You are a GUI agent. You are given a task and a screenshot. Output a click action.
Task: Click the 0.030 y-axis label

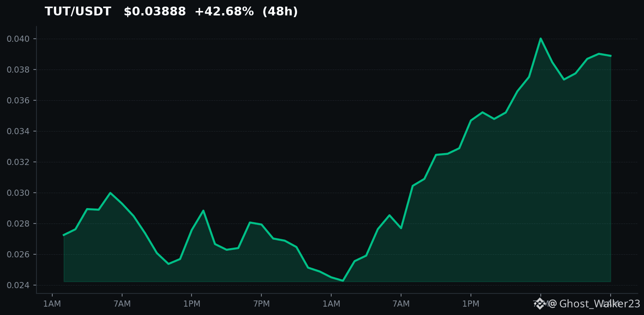coord(18,193)
